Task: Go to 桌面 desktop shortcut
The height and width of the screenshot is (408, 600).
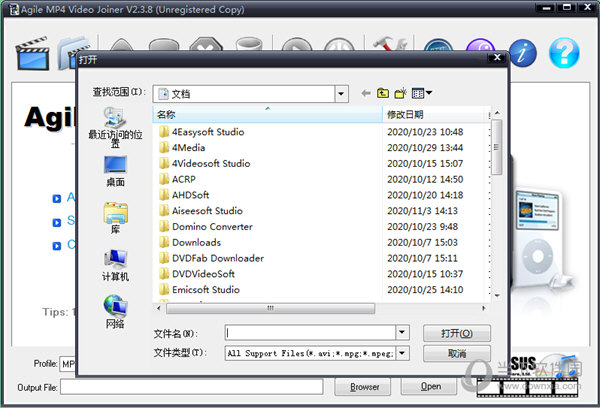Action: [115, 171]
